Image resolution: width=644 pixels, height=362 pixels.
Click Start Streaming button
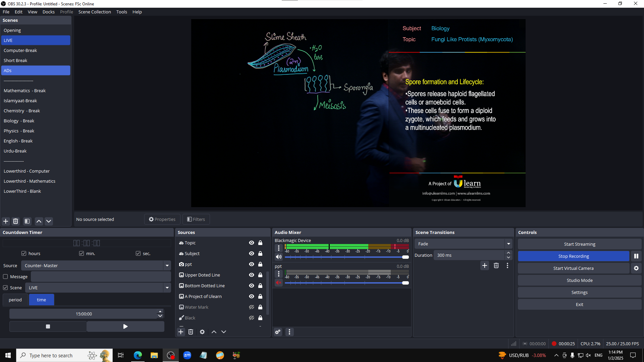[580, 244]
